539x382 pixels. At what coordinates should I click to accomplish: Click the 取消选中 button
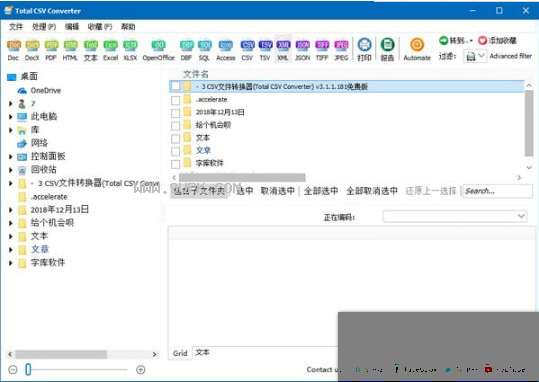click(277, 191)
